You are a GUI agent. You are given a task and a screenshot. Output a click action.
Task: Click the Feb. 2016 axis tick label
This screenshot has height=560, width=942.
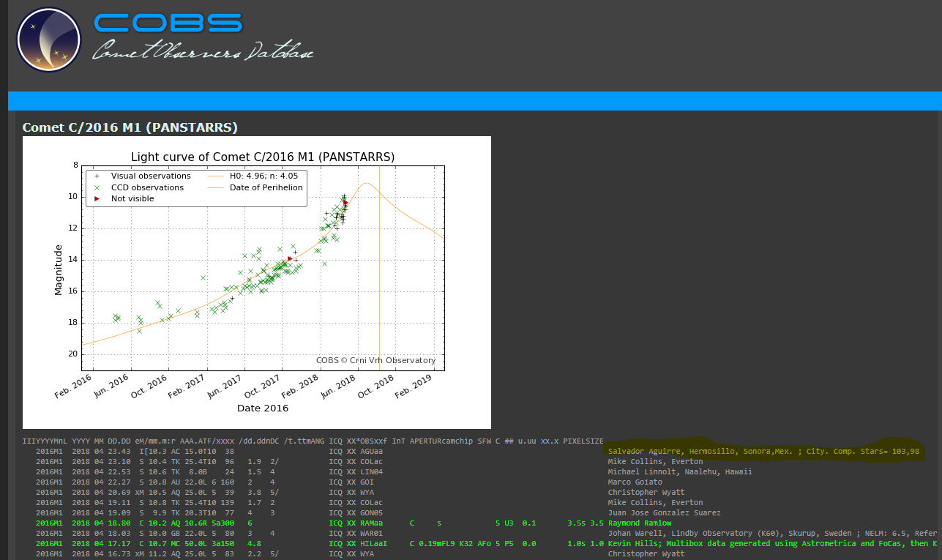(74, 387)
